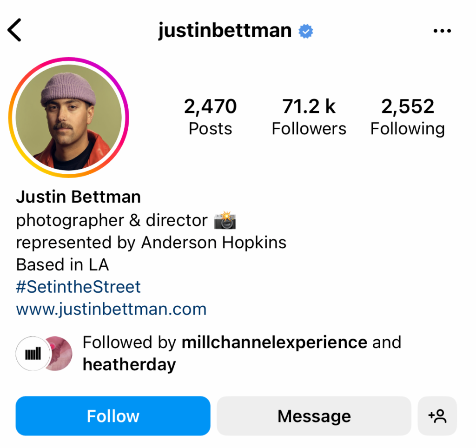The width and height of the screenshot is (476, 448).
Task: Click the camera emoji in the bio
Action: (225, 220)
